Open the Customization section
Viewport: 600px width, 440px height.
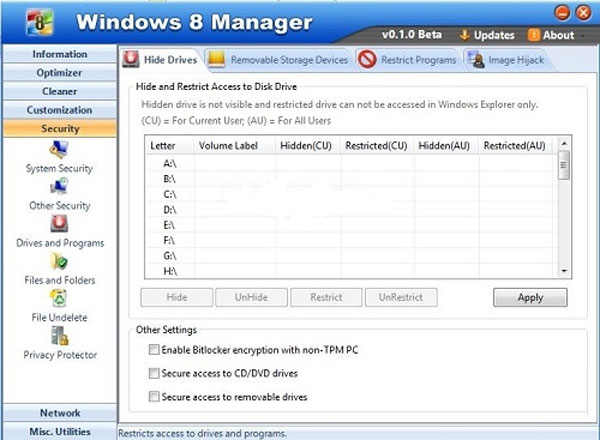[x=60, y=110]
